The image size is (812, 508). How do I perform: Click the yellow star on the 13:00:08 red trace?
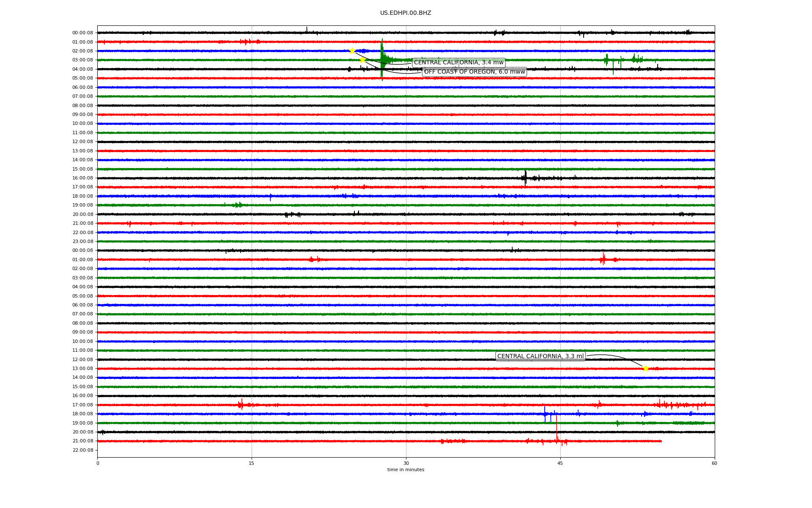(645, 368)
